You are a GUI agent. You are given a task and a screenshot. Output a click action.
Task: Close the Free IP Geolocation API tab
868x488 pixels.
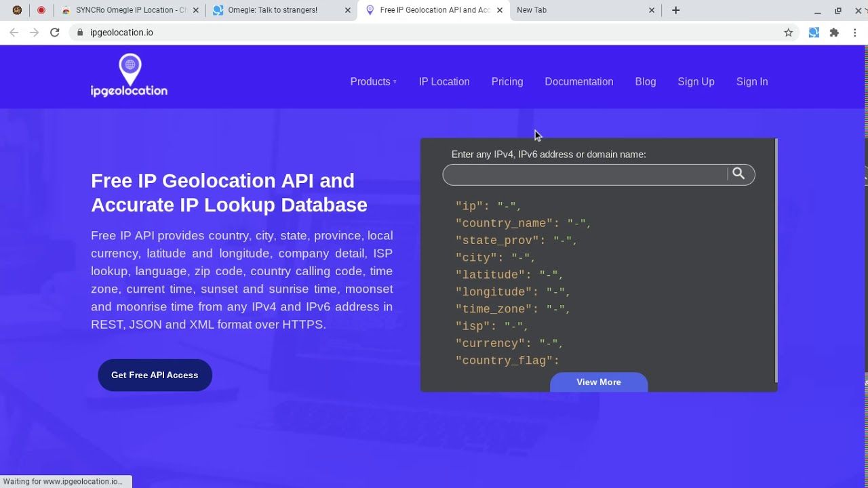(500, 10)
